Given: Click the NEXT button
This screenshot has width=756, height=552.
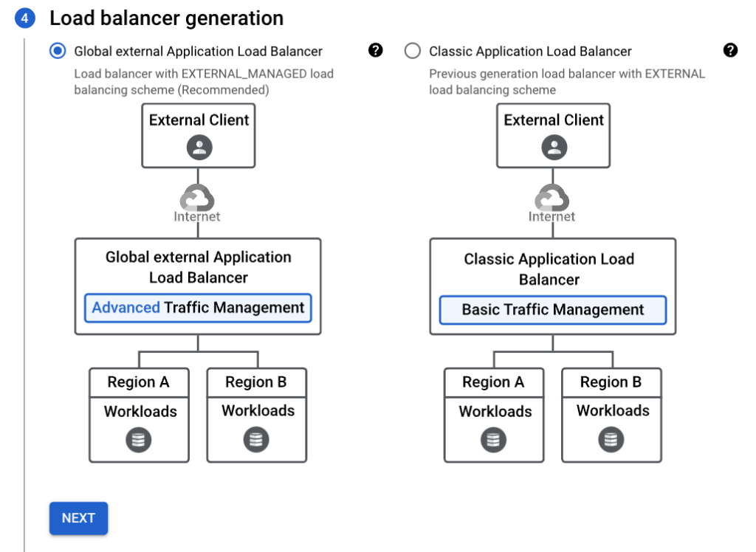Looking at the screenshot, I should (78, 518).
